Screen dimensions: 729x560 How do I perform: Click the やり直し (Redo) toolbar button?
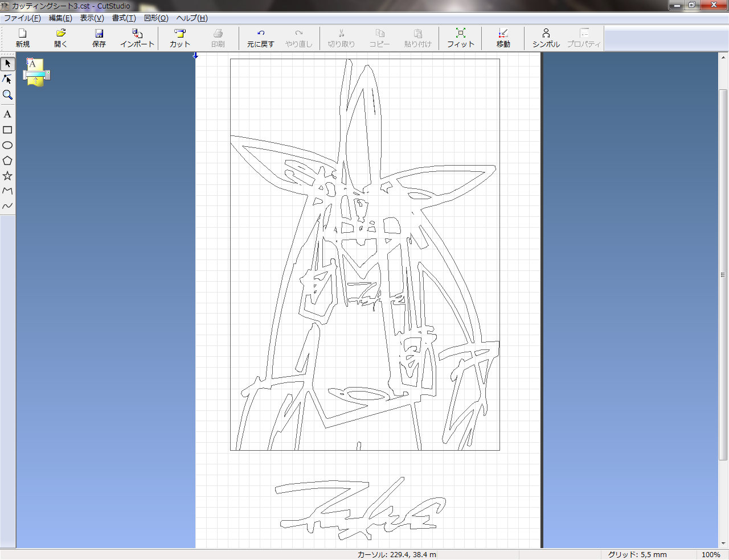tap(299, 38)
